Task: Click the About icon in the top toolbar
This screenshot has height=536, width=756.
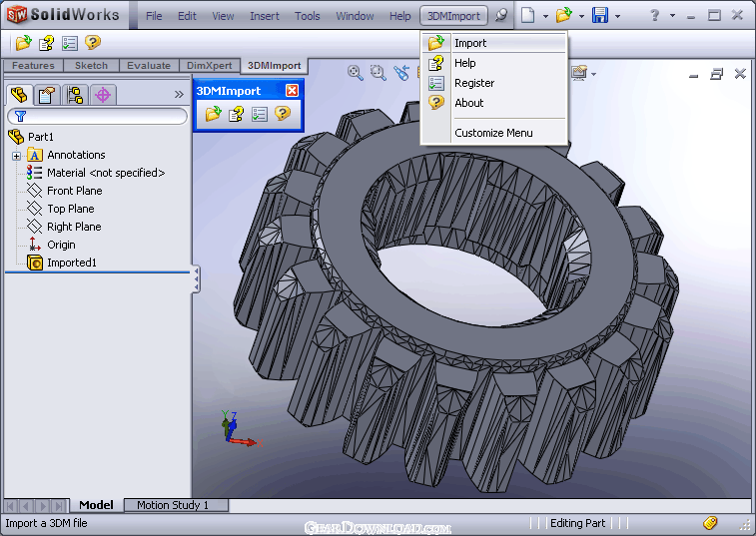Action: click(x=93, y=42)
